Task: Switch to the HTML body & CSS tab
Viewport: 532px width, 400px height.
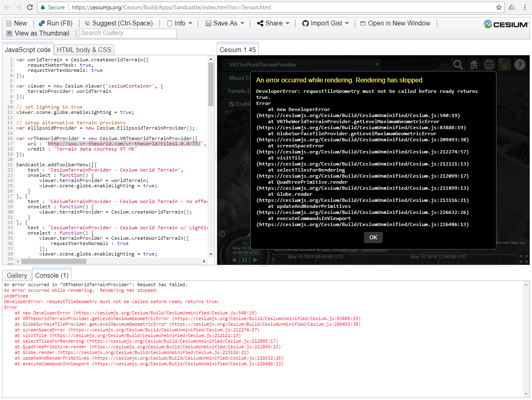Action: click(84, 50)
